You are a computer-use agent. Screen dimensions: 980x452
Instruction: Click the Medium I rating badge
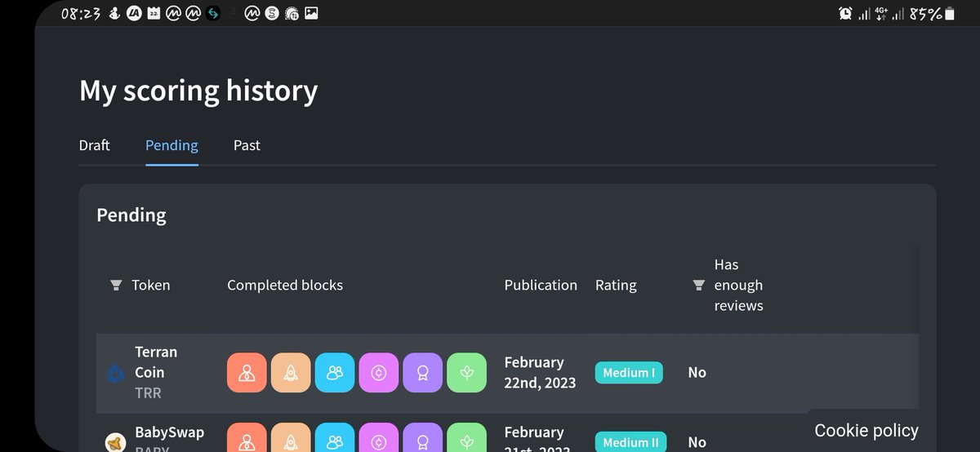click(x=629, y=373)
